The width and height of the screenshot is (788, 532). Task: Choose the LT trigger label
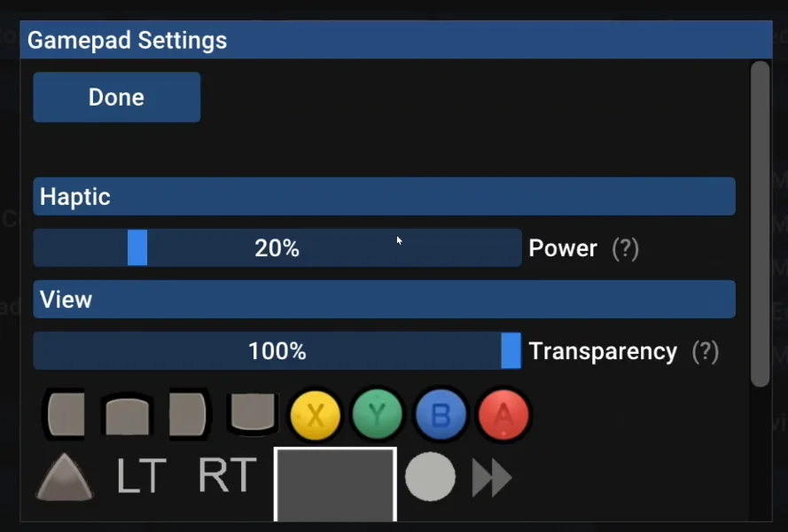[142, 476]
